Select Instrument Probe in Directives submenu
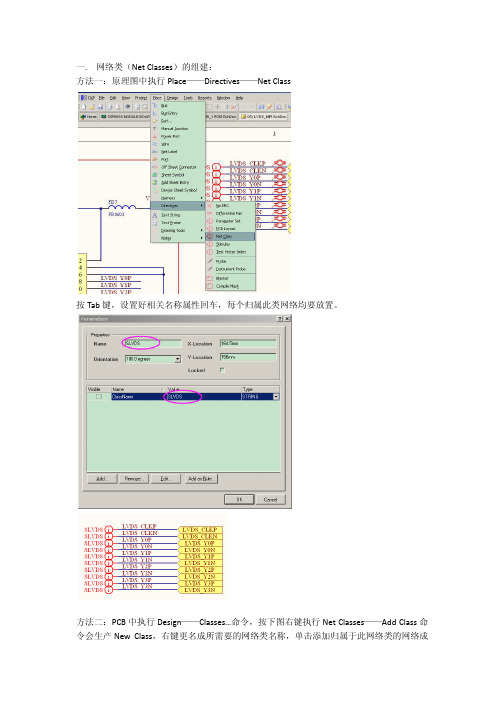Viewport: 504px width, 713px height. tap(230, 269)
